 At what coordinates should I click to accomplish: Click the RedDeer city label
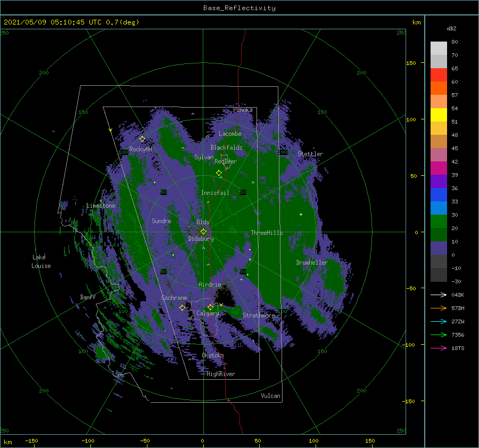(x=226, y=161)
